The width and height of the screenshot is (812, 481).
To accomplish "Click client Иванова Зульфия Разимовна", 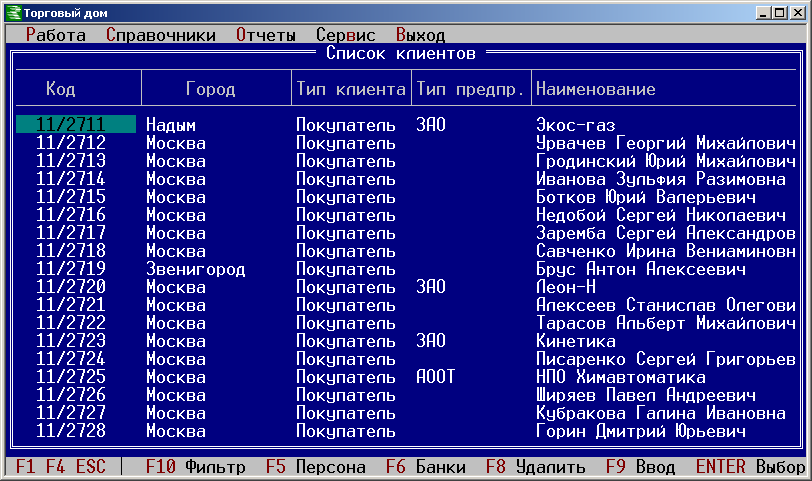I will (x=661, y=179).
